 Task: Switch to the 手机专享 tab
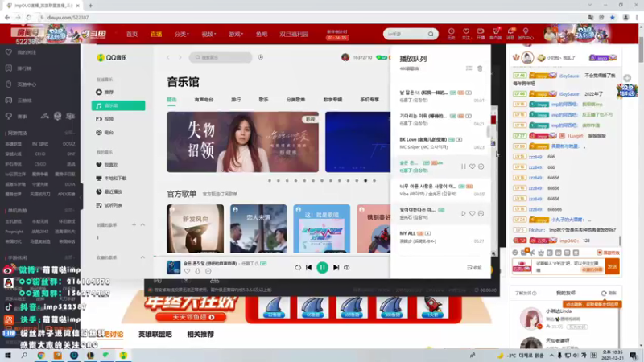pos(369,100)
